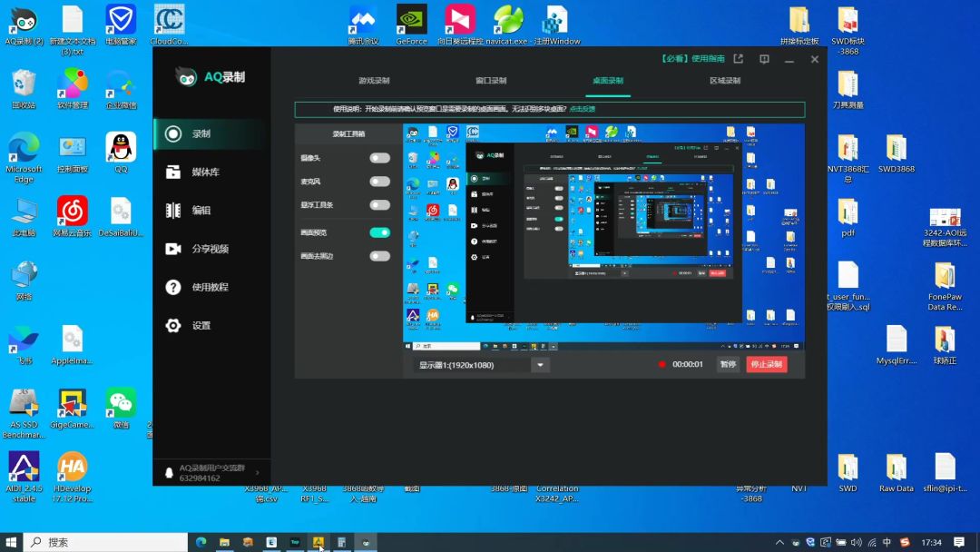
Task: Click the 17:34 taskbar clock
Action: pyautogui.click(x=931, y=542)
